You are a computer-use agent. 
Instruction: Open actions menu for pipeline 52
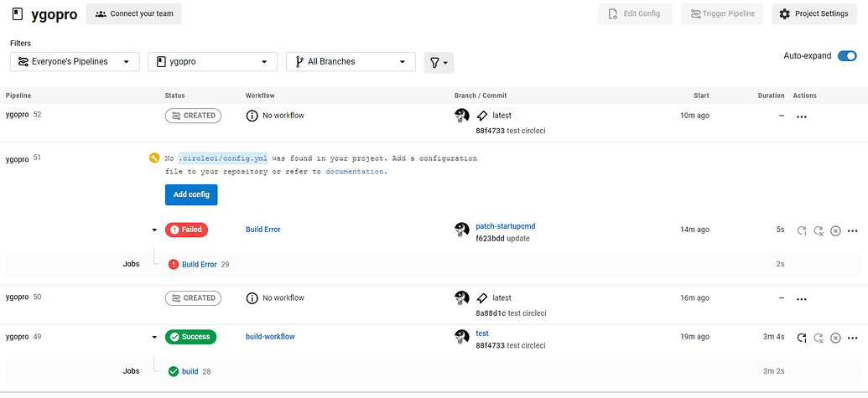pyautogui.click(x=802, y=116)
